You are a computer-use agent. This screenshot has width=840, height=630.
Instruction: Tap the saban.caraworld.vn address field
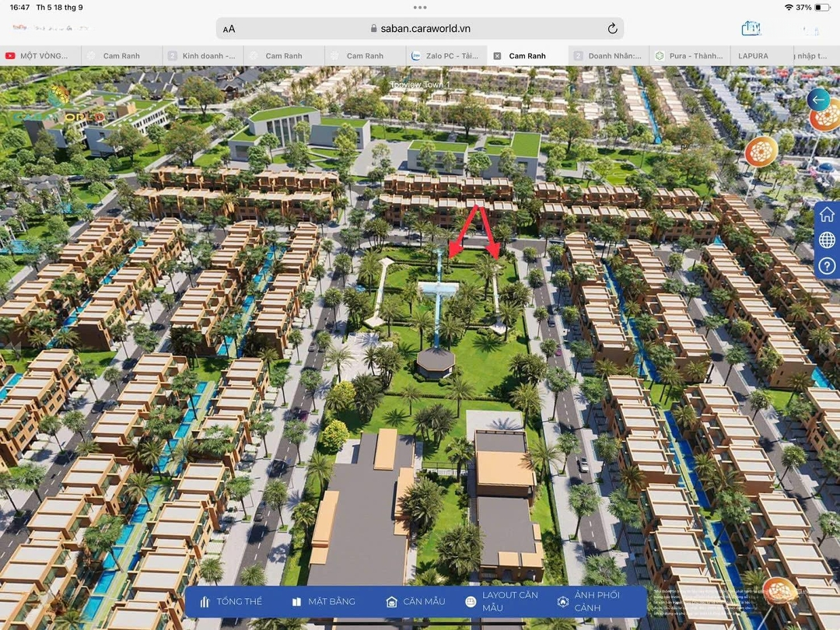(x=420, y=29)
